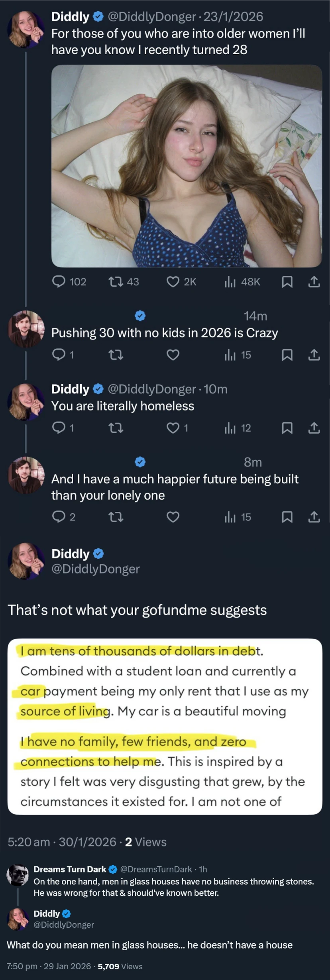Like the "You are literally homeless" post

[173, 428]
